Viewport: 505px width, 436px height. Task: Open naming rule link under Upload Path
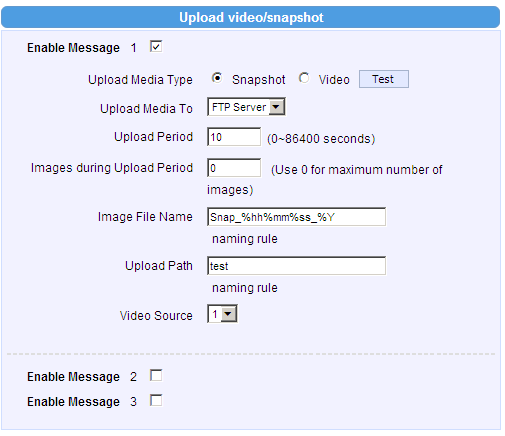245,288
